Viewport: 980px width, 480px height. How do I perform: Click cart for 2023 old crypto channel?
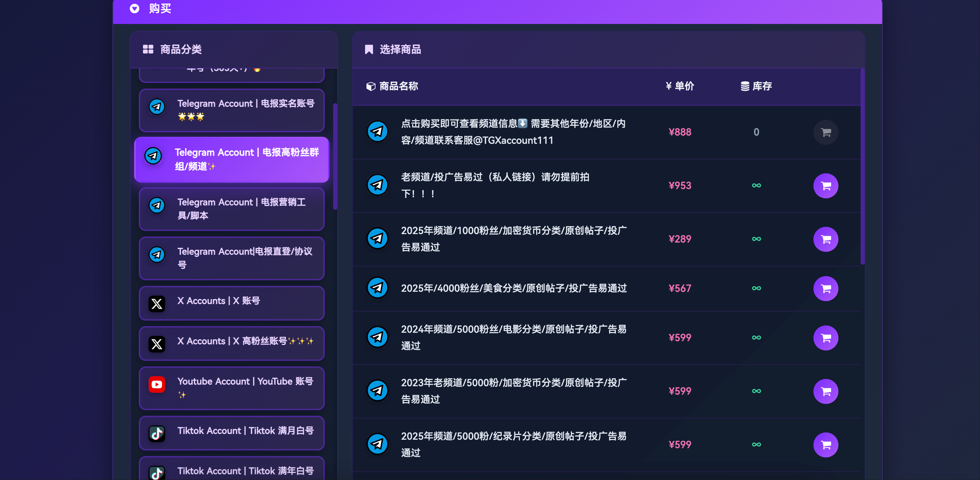[825, 391]
